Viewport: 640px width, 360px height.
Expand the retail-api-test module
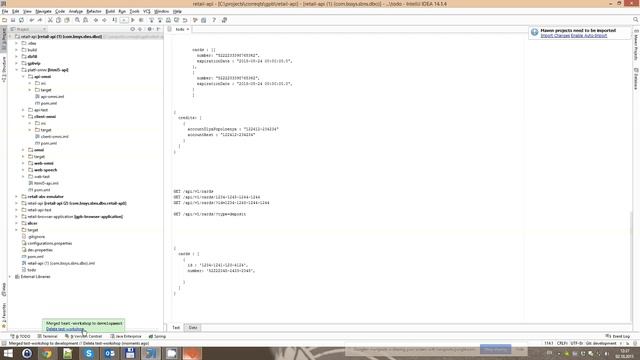pos(17,210)
